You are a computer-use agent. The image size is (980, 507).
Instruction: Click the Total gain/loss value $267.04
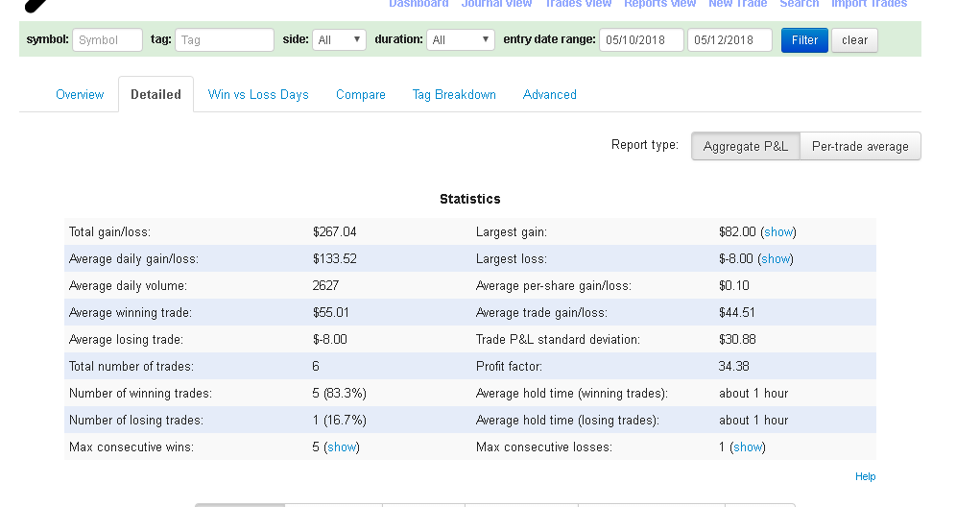tap(334, 232)
